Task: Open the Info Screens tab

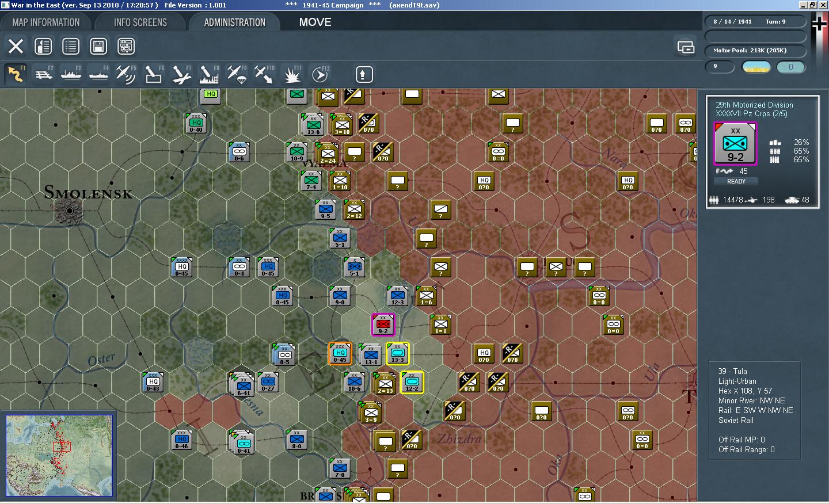Action: pyautogui.click(x=140, y=22)
